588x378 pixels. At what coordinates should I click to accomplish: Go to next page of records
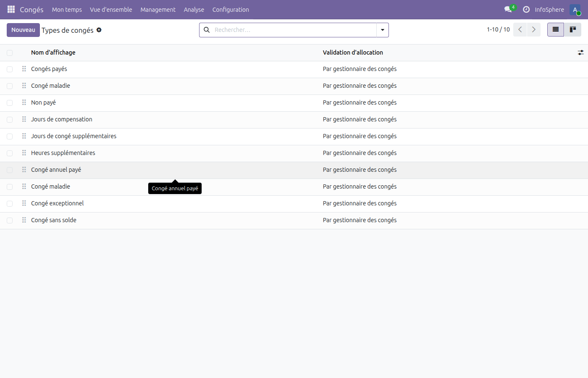click(533, 29)
